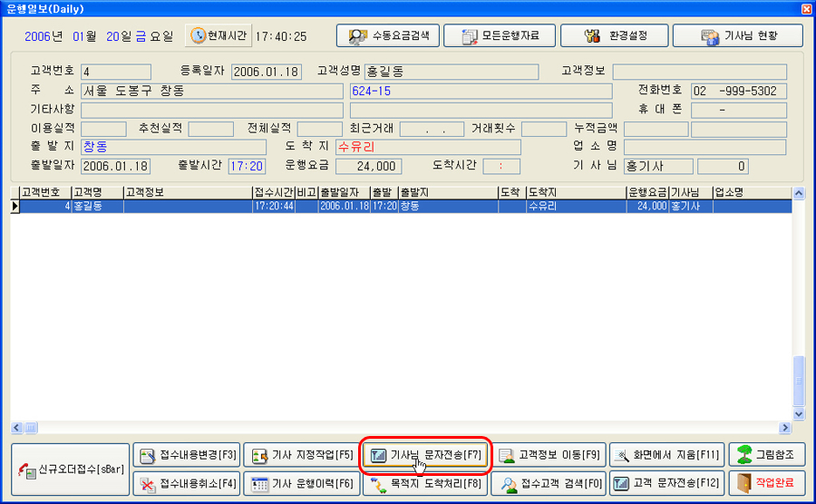Click address field 서울 도봉구 창동
This screenshot has height=504, width=816.
pyautogui.click(x=212, y=91)
